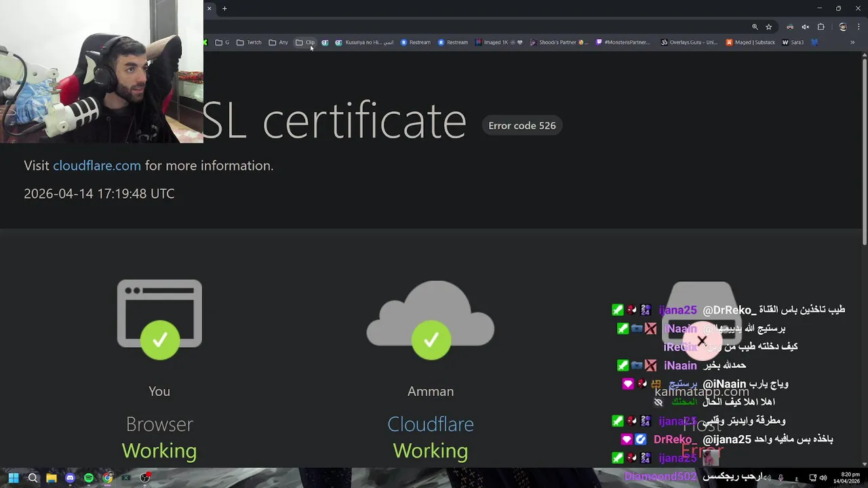The height and width of the screenshot is (488, 868).
Task: Bookmark this page with the star icon
Action: coord(768,27)
